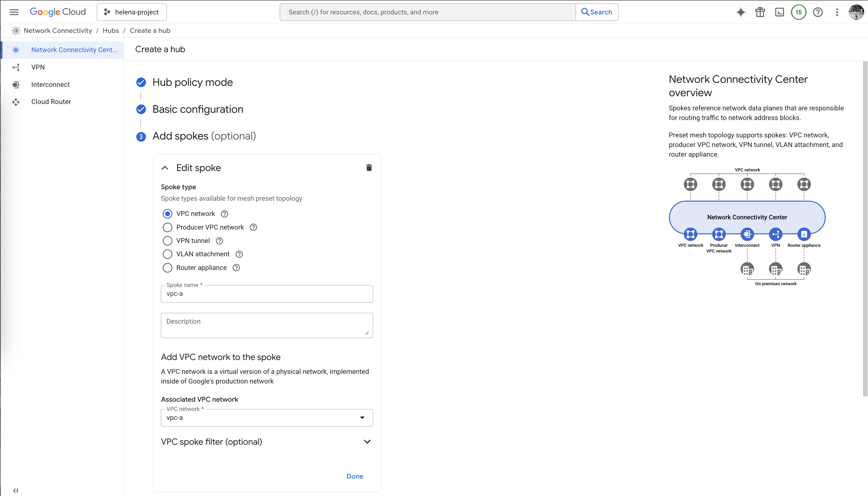Delete the spoke with trash icon
This screenshot has height=496, width=868.
(369, 168)
